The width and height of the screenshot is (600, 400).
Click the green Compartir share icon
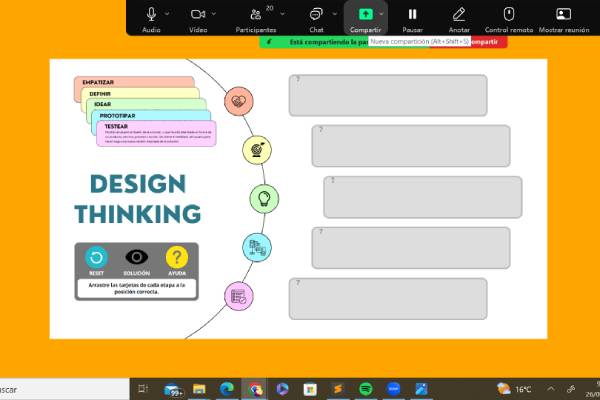(365, 14)
